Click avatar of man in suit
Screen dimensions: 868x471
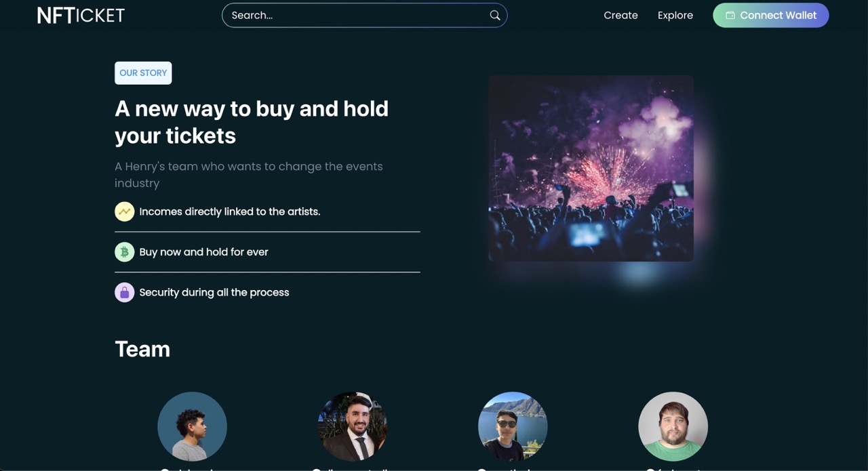coord(353,426)
